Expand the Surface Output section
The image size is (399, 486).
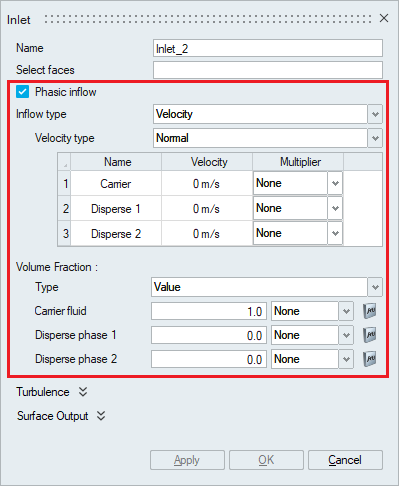61,416
